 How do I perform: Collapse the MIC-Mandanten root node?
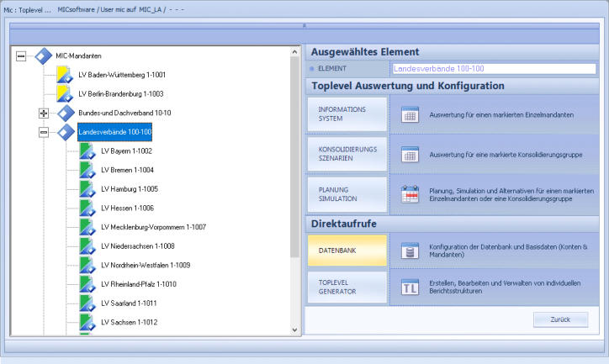[21, 55]
